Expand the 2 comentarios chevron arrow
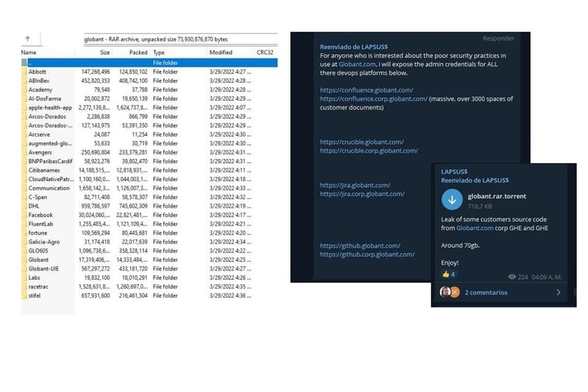 558,293
